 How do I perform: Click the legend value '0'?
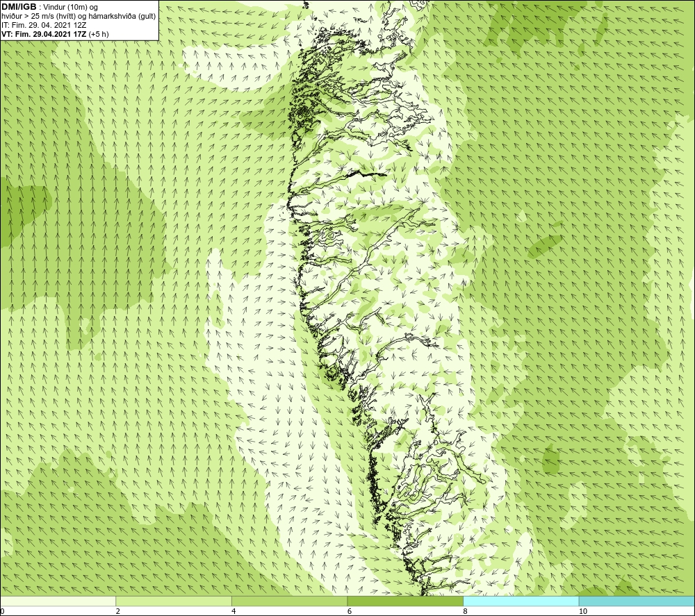pyautogui.click(x=2, y=612)
